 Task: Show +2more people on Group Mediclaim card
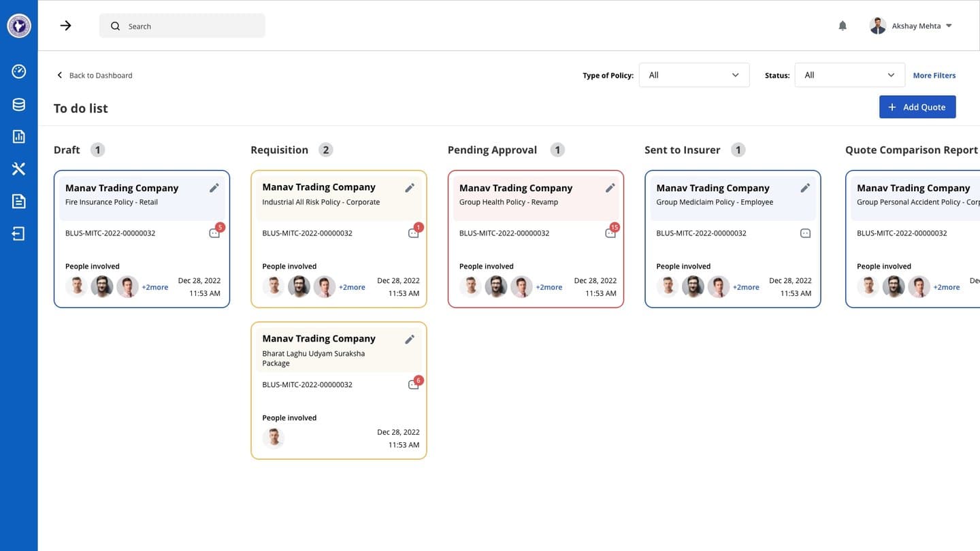point(746,287)
